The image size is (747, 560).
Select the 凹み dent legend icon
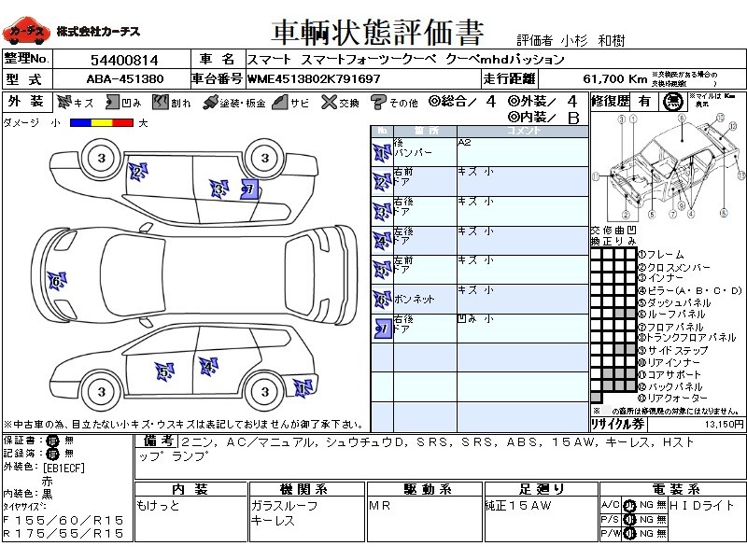pyautogui.click(x=112, y=102)
